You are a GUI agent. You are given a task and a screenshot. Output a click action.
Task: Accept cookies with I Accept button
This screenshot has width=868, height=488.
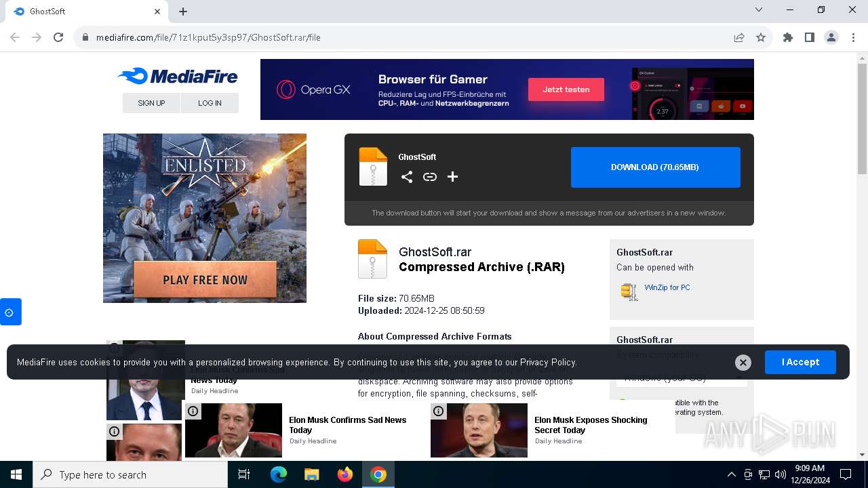click(800, 363)
